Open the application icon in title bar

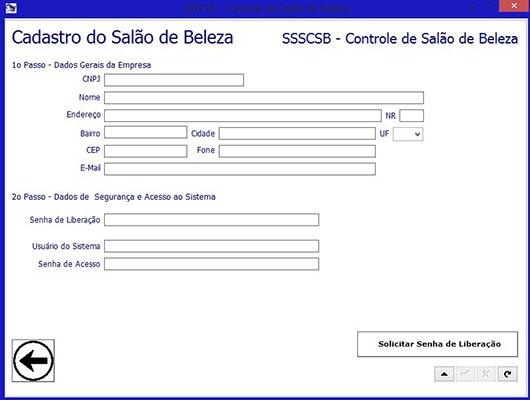tap(11, 7)
